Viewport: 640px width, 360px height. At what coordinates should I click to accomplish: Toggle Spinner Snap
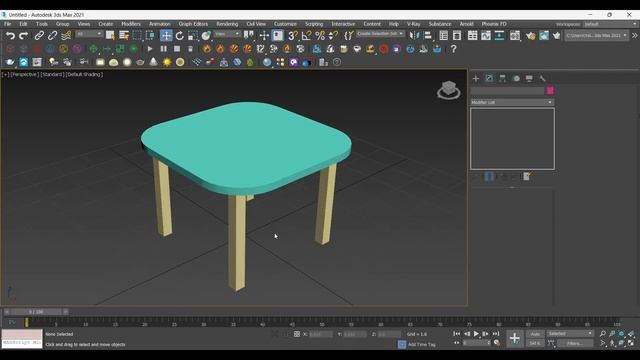[333, 36]
